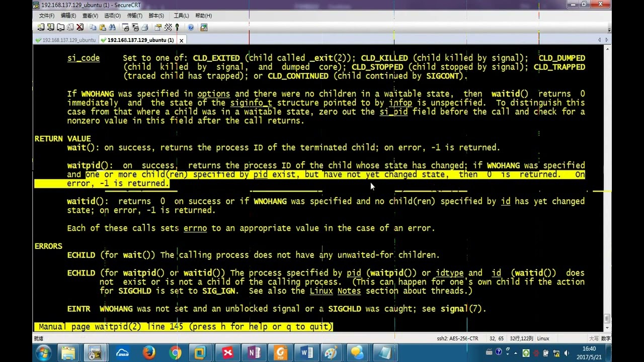Click the SecureCRT taskbar icon
The height and width of the screenshot is (362, 644).
click(x=95, y=353)
